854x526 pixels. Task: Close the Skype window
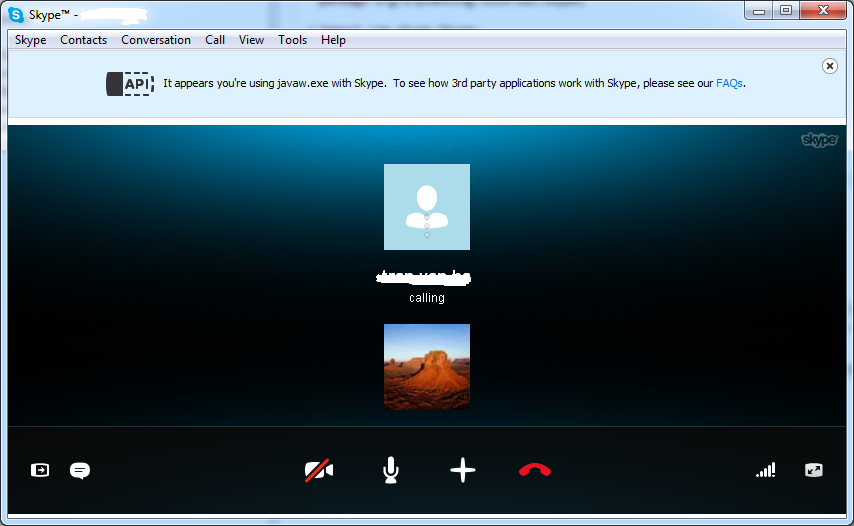point(823,10)
